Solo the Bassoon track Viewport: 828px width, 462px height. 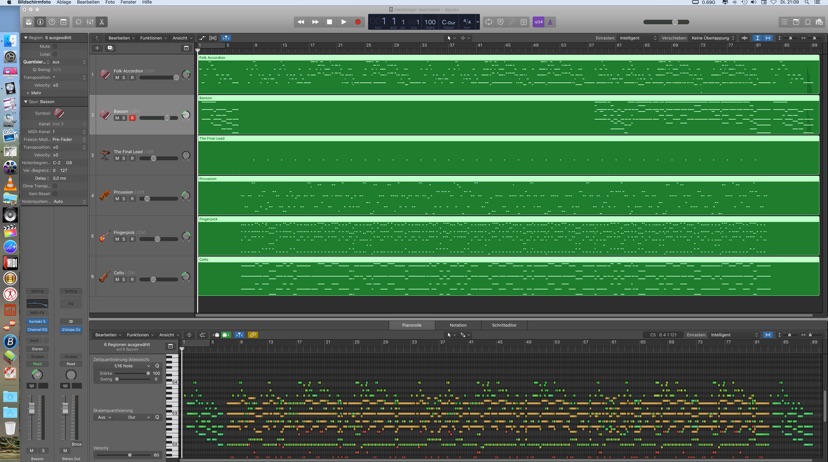124,118
